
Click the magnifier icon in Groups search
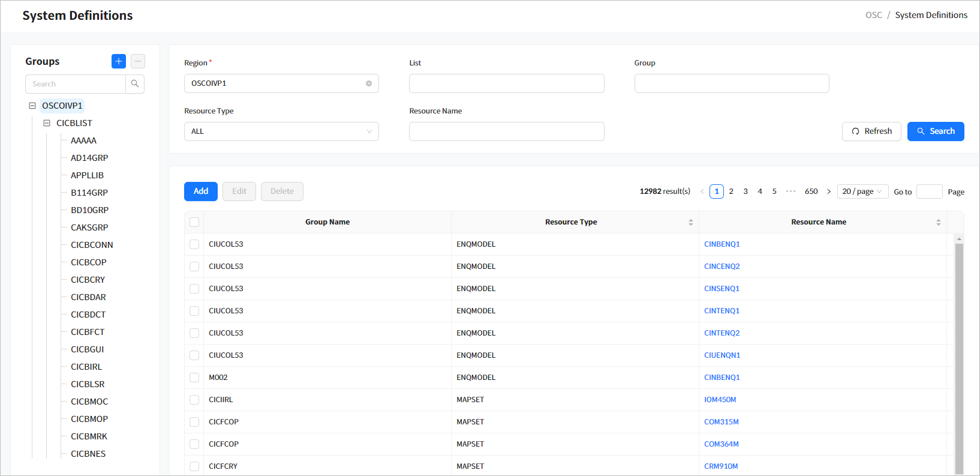point(135,84)
